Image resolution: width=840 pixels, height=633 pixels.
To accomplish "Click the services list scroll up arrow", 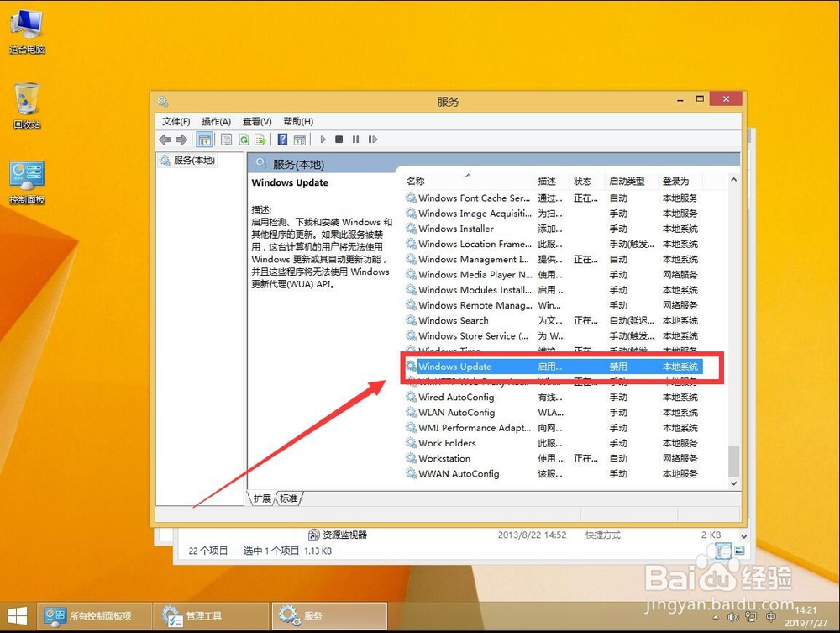I will click(x=734, y=180).
